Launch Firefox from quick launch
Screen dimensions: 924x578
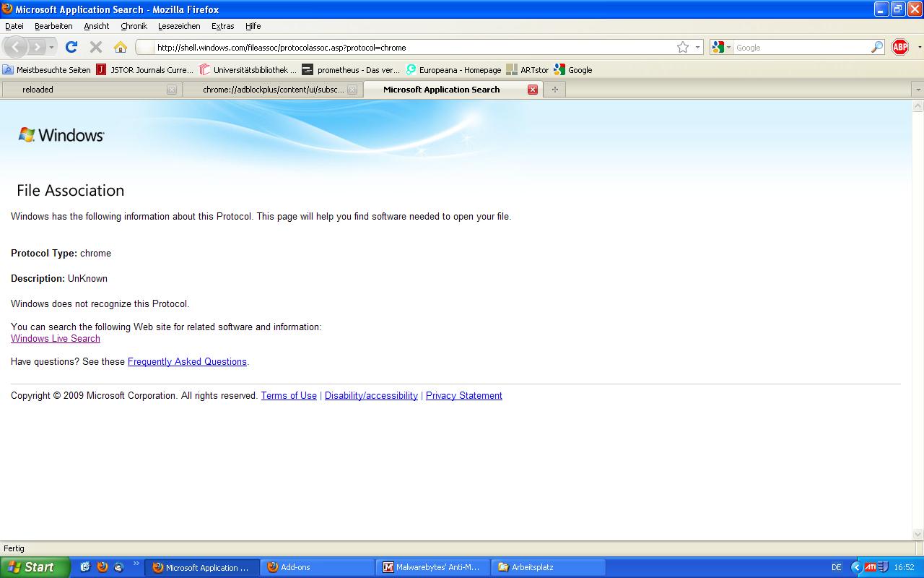103,567
